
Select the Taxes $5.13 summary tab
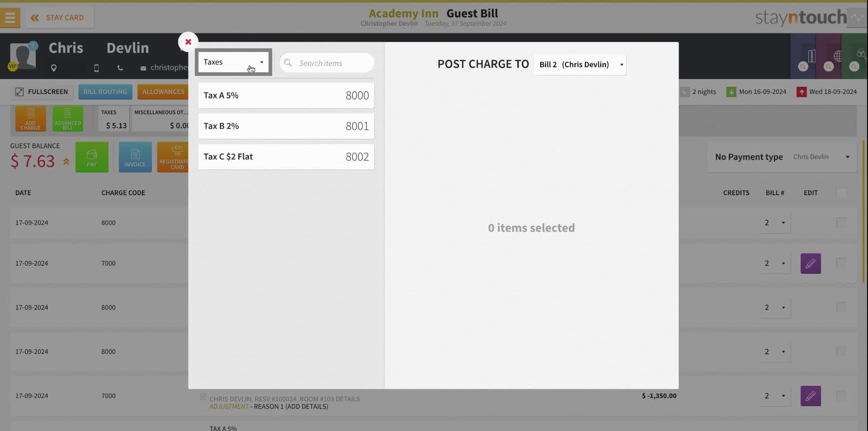point(114,119)
